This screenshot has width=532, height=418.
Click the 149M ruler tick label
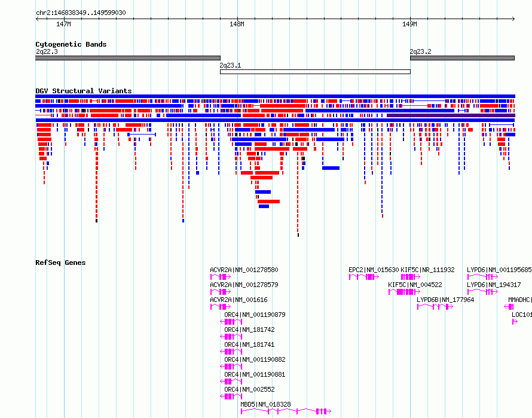[409, 24]
